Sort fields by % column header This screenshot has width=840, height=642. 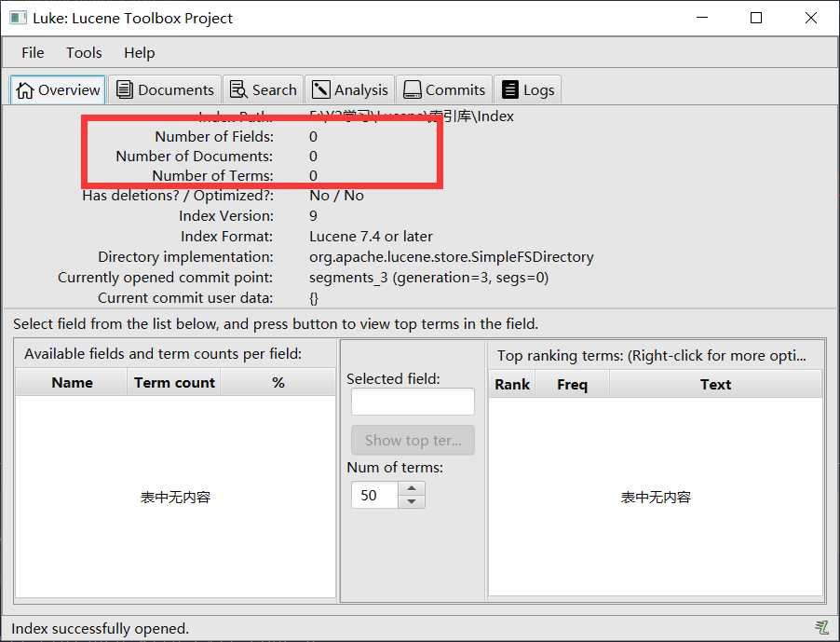pos(278,383)
